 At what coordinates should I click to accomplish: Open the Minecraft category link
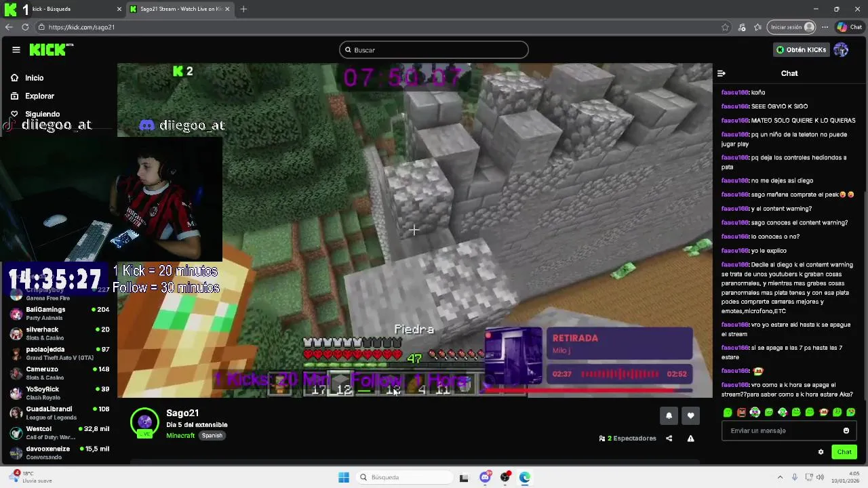click(x=180, y=435)
